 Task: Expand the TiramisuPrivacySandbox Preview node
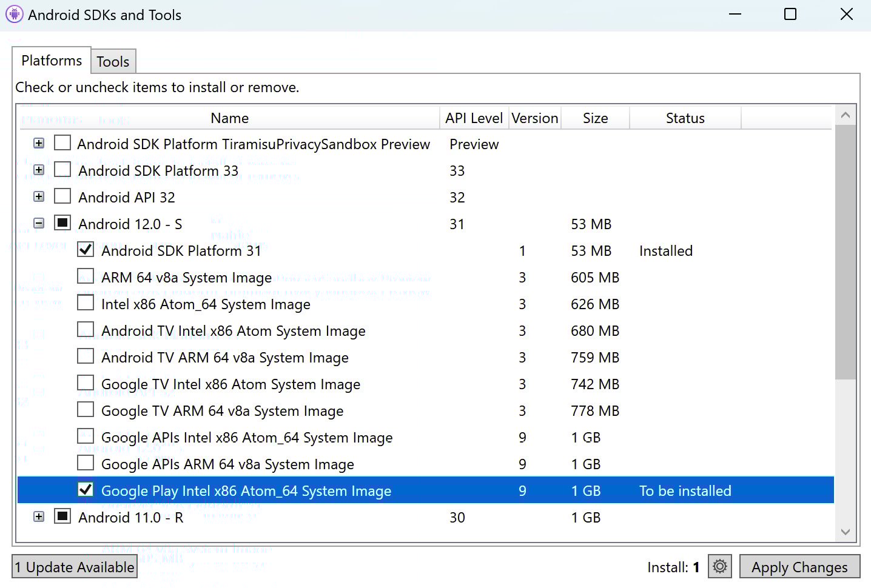click(39, 143)
